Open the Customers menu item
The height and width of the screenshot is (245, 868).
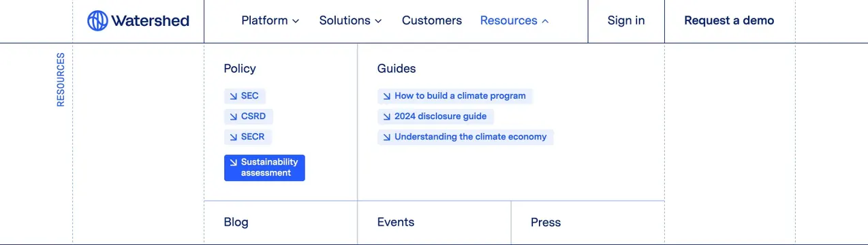(x=432, y=20)
